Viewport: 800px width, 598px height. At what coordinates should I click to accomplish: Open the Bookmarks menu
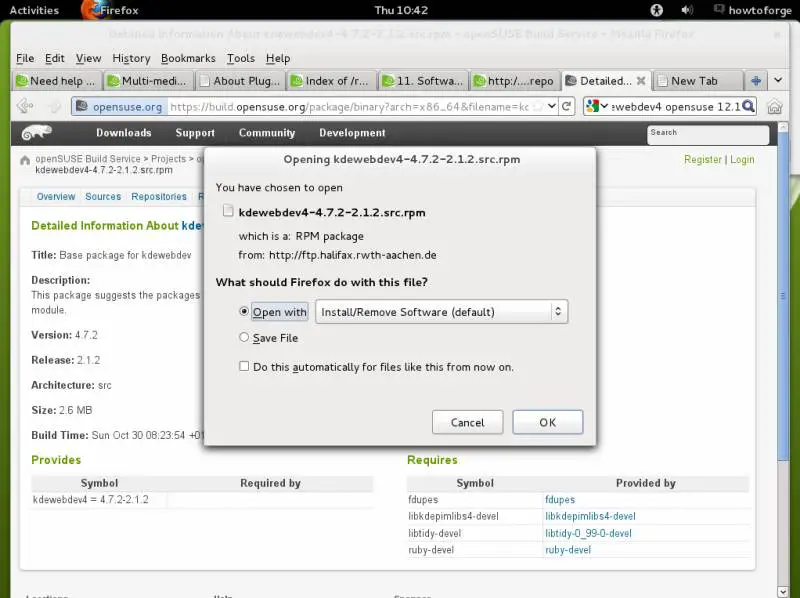coord(188,58)
